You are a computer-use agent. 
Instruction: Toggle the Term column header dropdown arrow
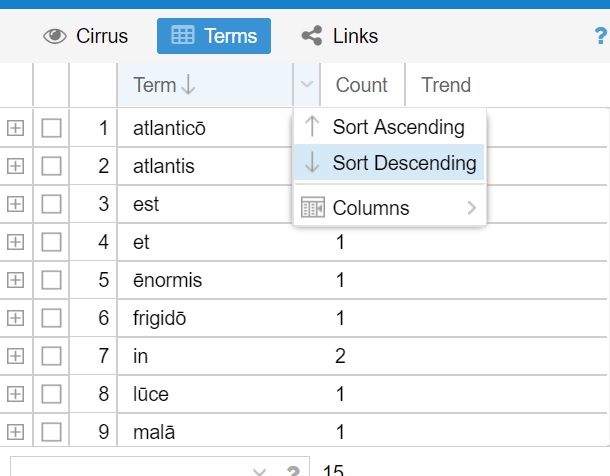(307, 86)
